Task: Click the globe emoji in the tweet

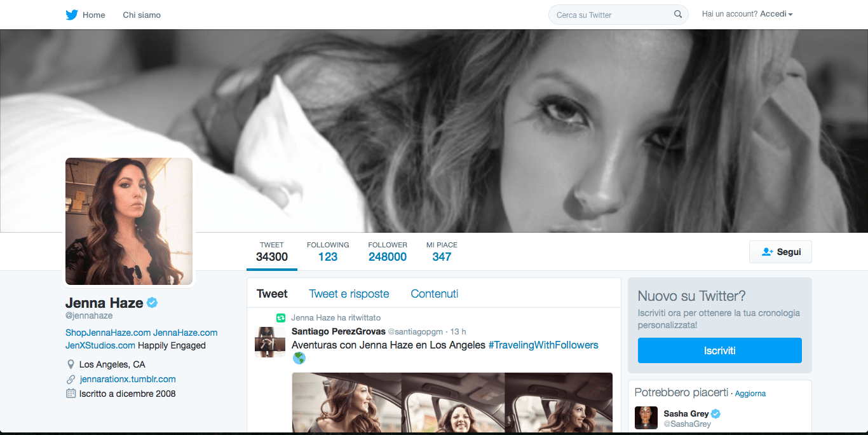Action: 299,358
